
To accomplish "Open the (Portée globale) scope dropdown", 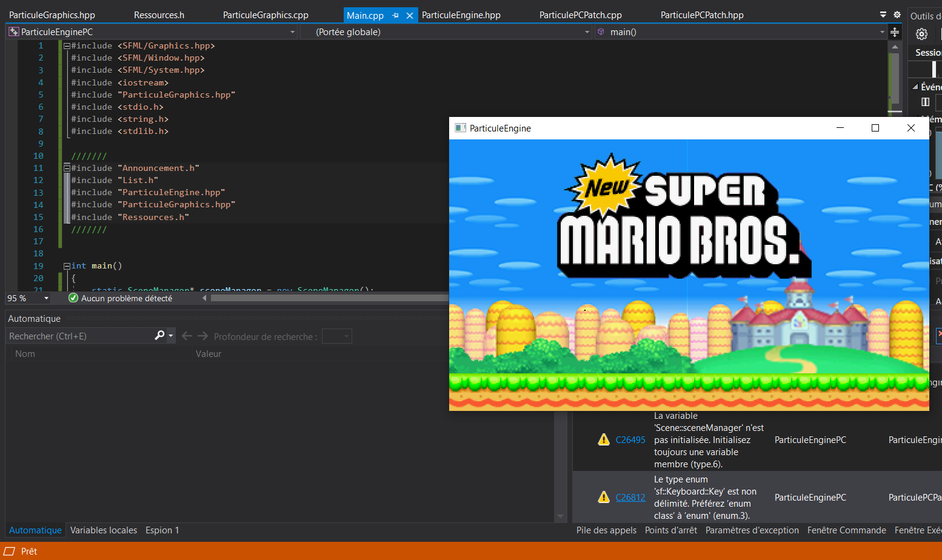I will 587,32.
